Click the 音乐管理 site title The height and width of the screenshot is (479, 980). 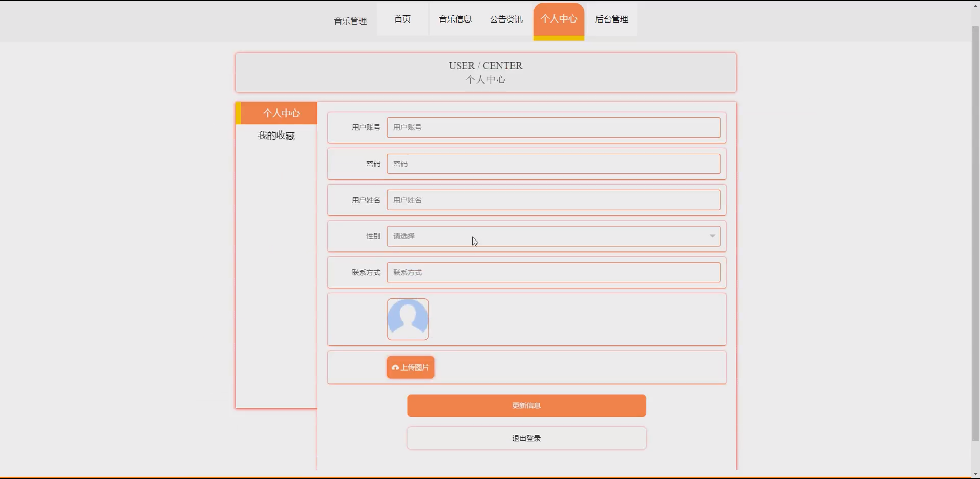(350, 21)
